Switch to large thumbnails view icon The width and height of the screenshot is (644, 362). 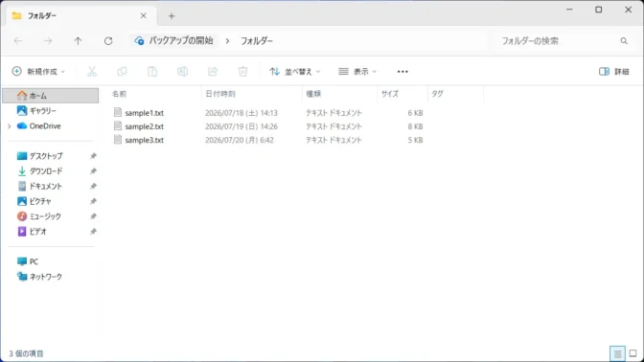(x=632, y=353)
